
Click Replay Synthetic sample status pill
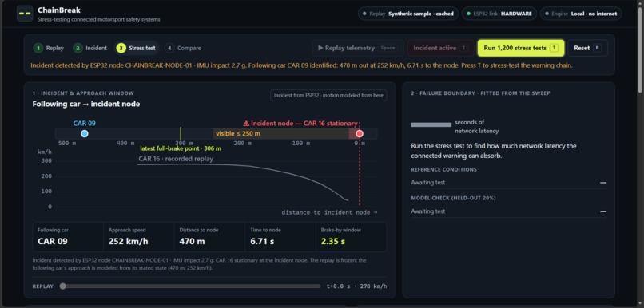(408, 14)
